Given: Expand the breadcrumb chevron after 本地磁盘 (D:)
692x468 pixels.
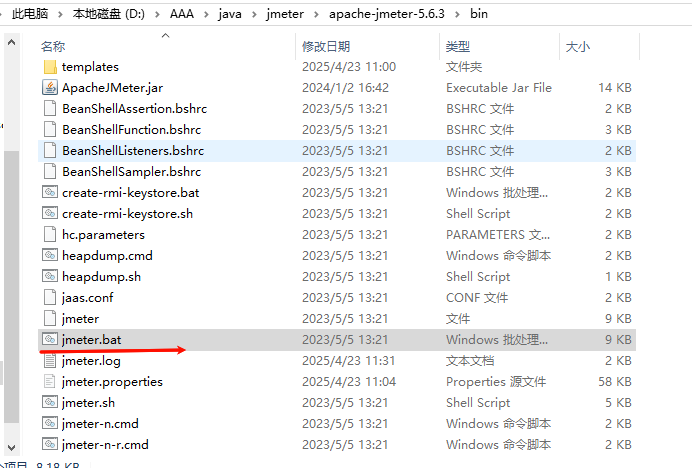Looking at the screenshot, I should 158,14.
